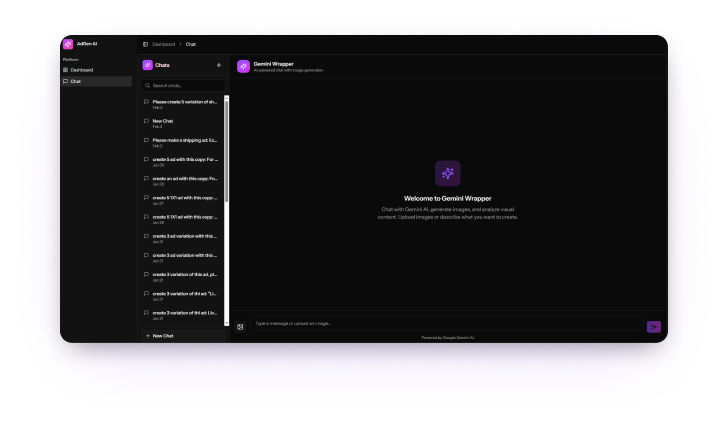This screenshot has height=428, width=728.
Task: Click the Chat breadcrumb item in top bar
Action: tap(190, 44)
